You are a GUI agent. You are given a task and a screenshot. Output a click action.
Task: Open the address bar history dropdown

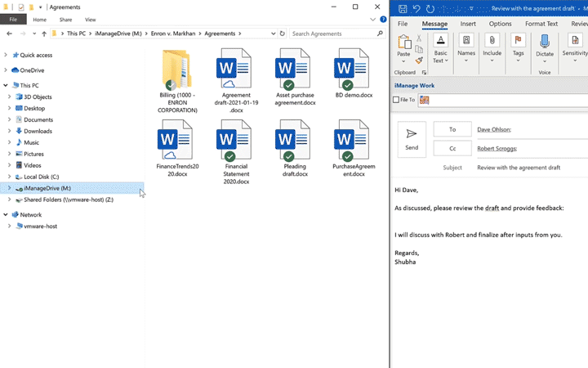tap(273, 34)
